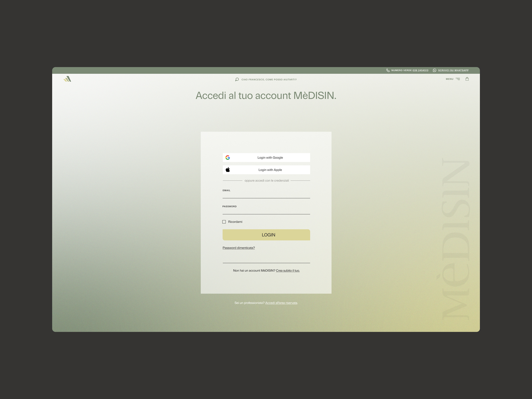The image size is (532, 399).
Task: Click the WhatsApp logo icon
Action: pyautogui.click(x=435, y=70)
